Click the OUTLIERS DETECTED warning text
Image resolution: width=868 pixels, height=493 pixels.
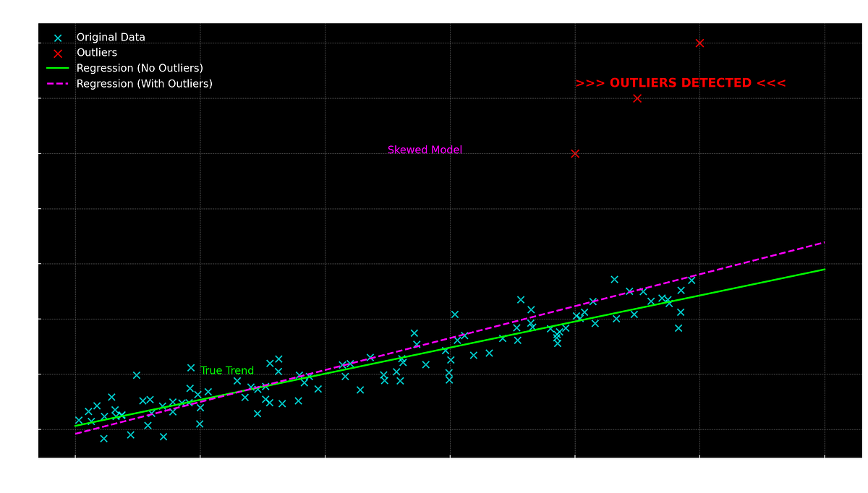point(681,82)
